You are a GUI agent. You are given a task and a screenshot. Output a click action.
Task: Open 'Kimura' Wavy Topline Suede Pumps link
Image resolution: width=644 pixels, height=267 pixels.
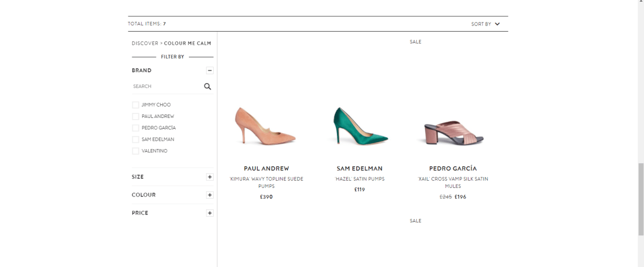[266, 182]
